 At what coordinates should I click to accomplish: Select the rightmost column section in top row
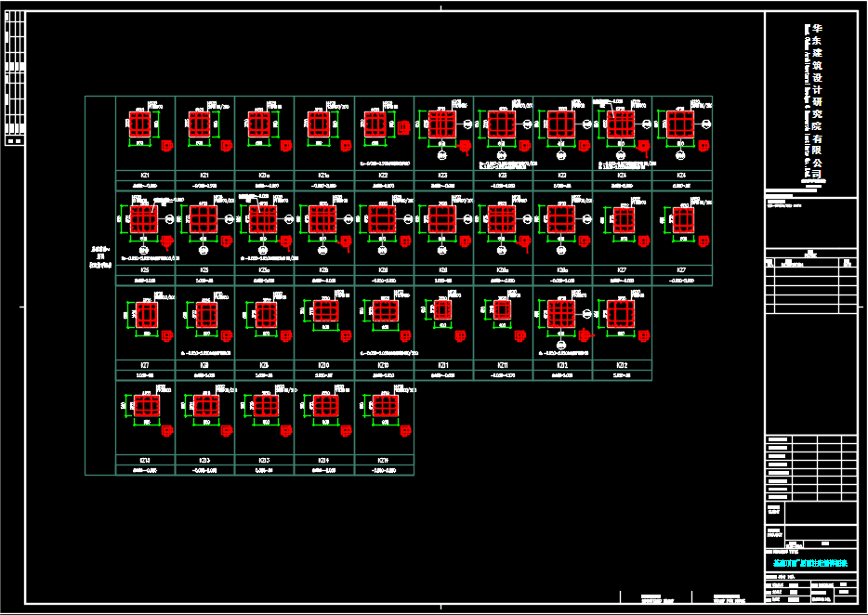click(x=681, y=124)
